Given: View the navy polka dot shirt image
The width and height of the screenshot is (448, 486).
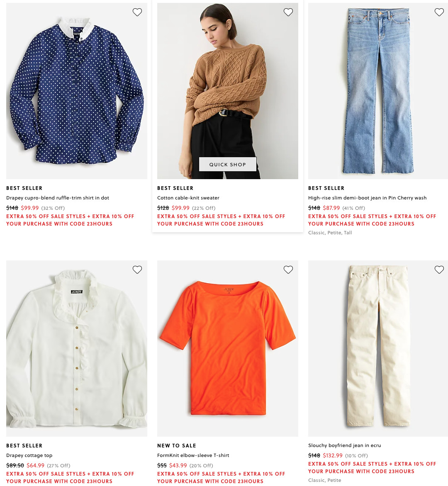Looking at the screenshot, I should (x=77, y=91).
